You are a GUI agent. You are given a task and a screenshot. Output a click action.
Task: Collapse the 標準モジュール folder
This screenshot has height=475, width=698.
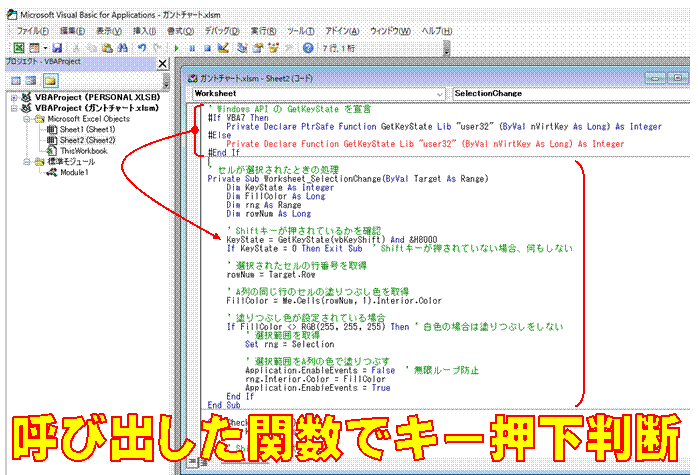[26, 162]
